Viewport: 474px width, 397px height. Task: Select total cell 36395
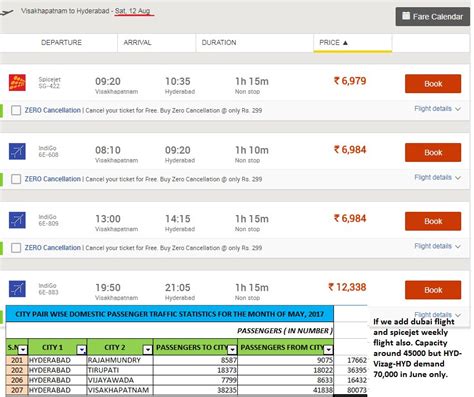pos(350,370)
